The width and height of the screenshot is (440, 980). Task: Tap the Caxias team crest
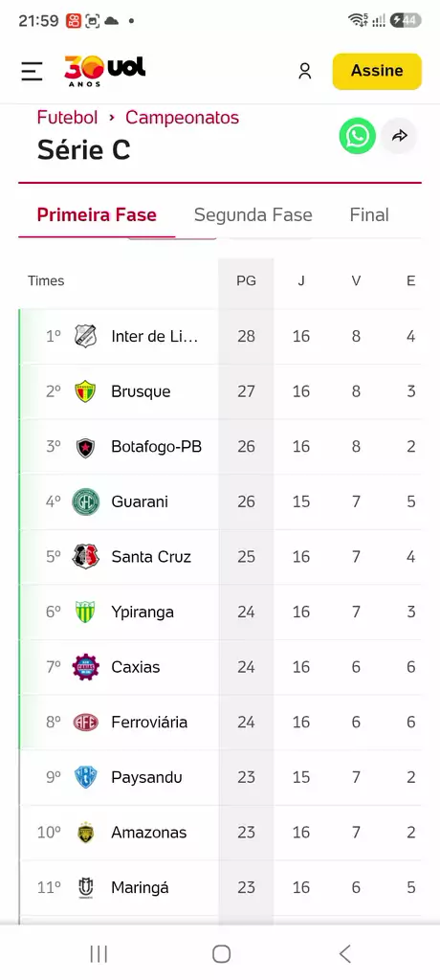pyautogui.click(x=86, y=667)
